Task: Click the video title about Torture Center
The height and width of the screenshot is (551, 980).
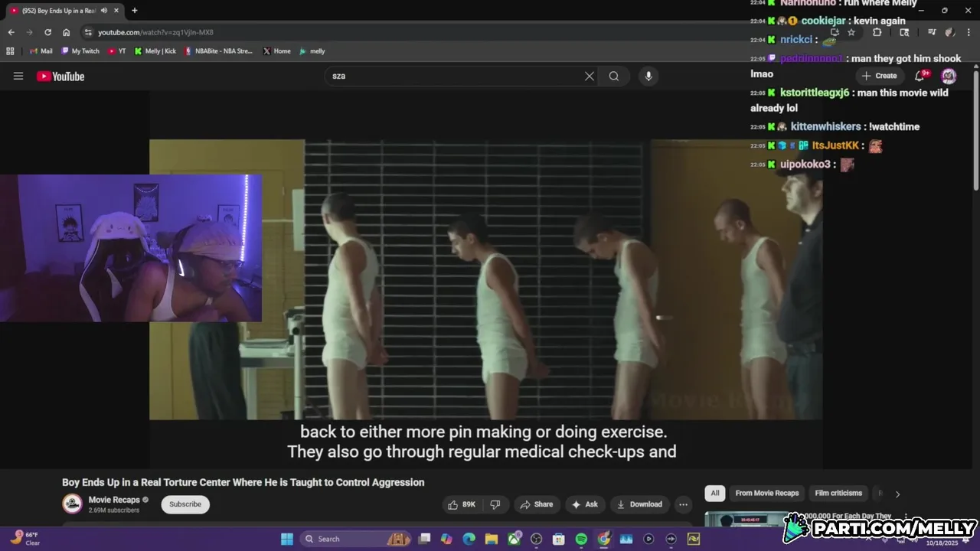Action: point(243,482)
